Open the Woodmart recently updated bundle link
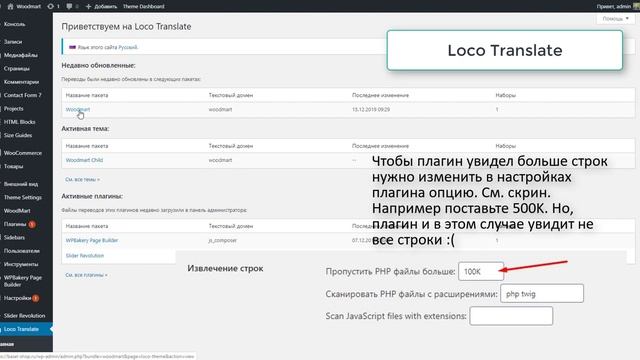640x360 pixels. tap(78, 109)
